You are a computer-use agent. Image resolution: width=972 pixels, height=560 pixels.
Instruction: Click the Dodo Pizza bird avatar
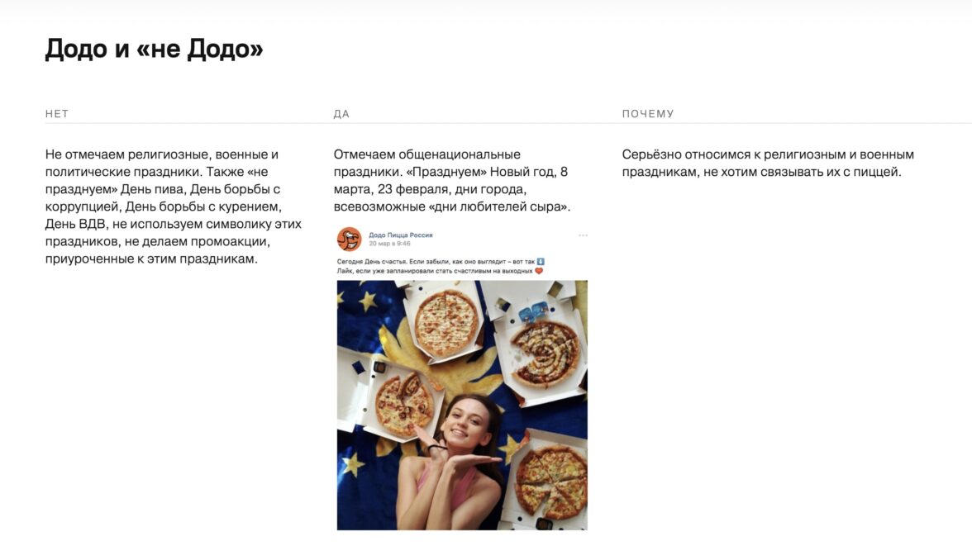click(x=349, y=240)
